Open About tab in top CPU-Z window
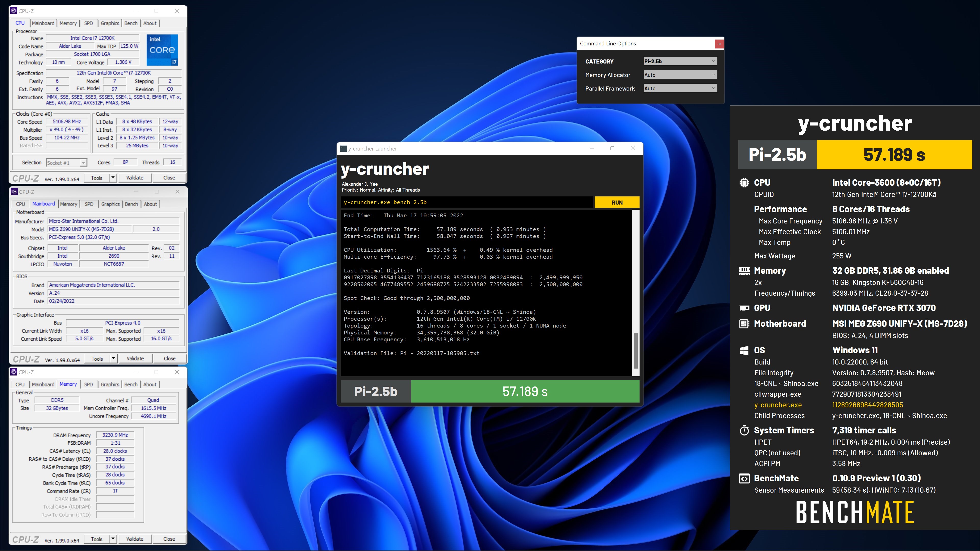Image resolution: width=980 pixels, height=551 pixels. (x=150, y=23)
